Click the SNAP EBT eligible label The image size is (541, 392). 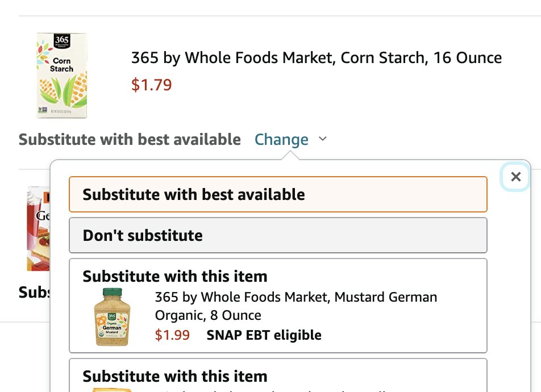pos(264,335)
